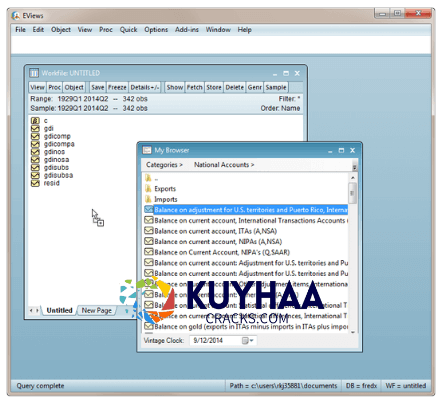Open the Edit menu
440x404 pixels.
(38, 30)
